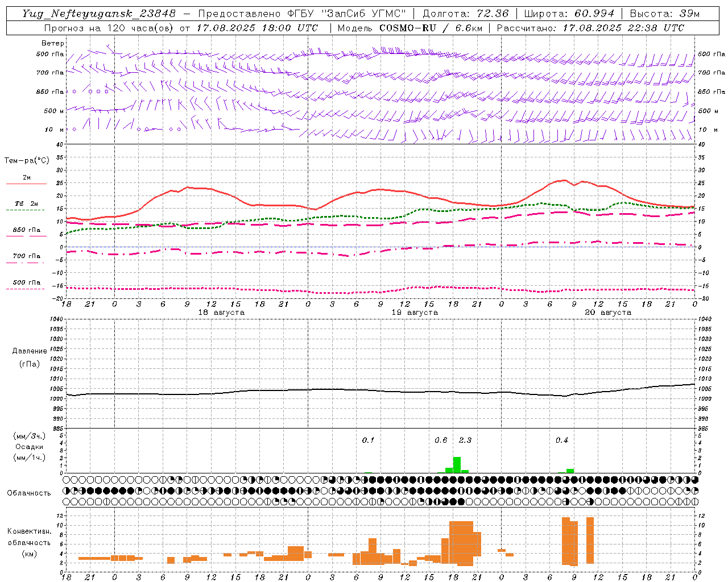
Task: Click the 2.3 precipitation value
Action: coord(465,440)
